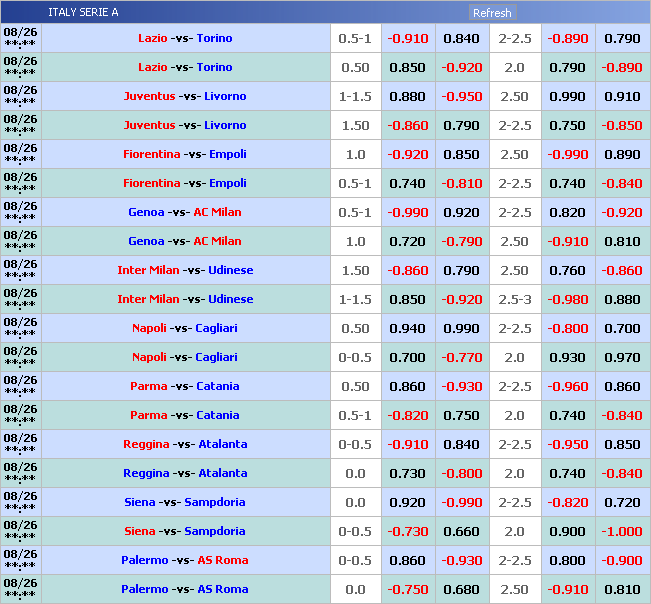The height and width of the screenshot is (604, 651).
Task: Select 0.680 odds for Palermo vs AS Roma
Action: pos(461,590)
